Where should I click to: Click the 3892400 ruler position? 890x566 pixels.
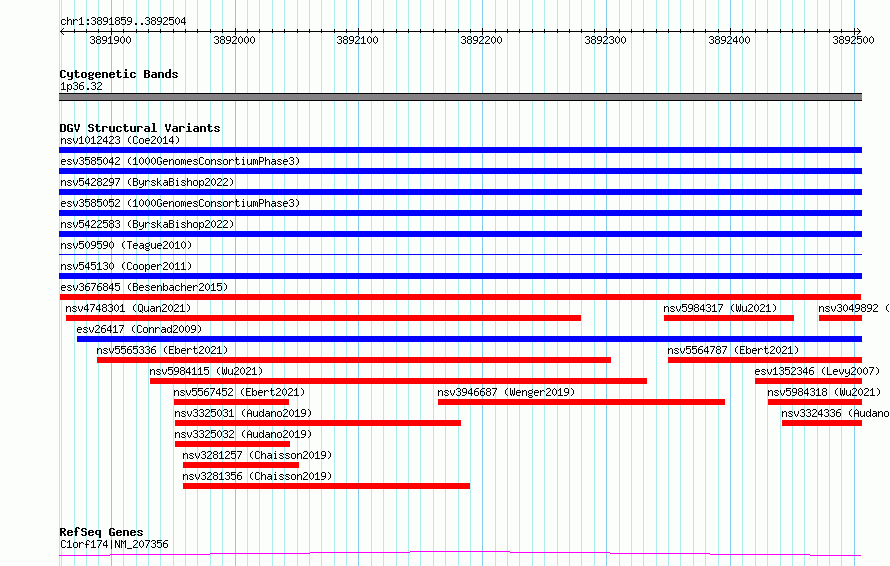click(729, 40)
